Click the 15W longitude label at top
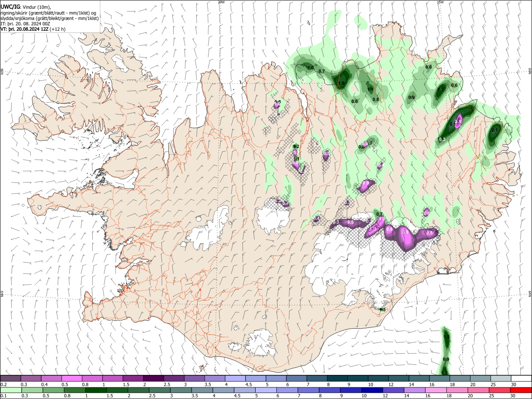Viewport: 532px width, 399px height. pos(440,2)
